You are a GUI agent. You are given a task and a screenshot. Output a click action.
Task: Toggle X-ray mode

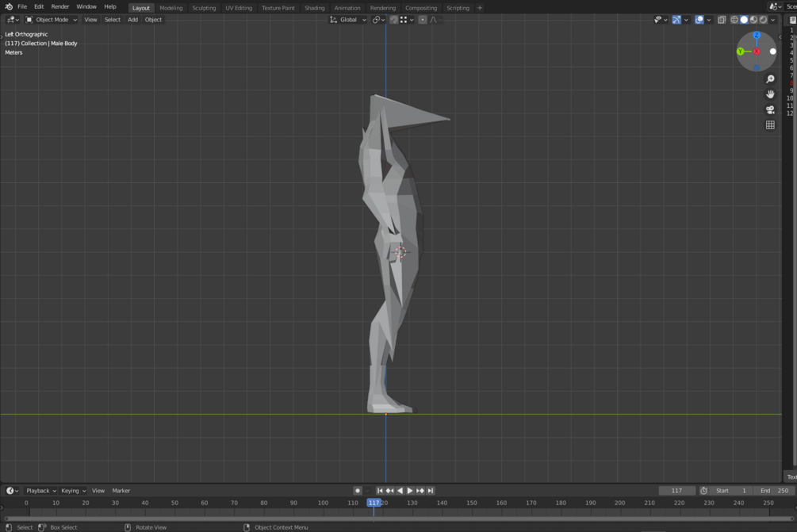point(722,20)
